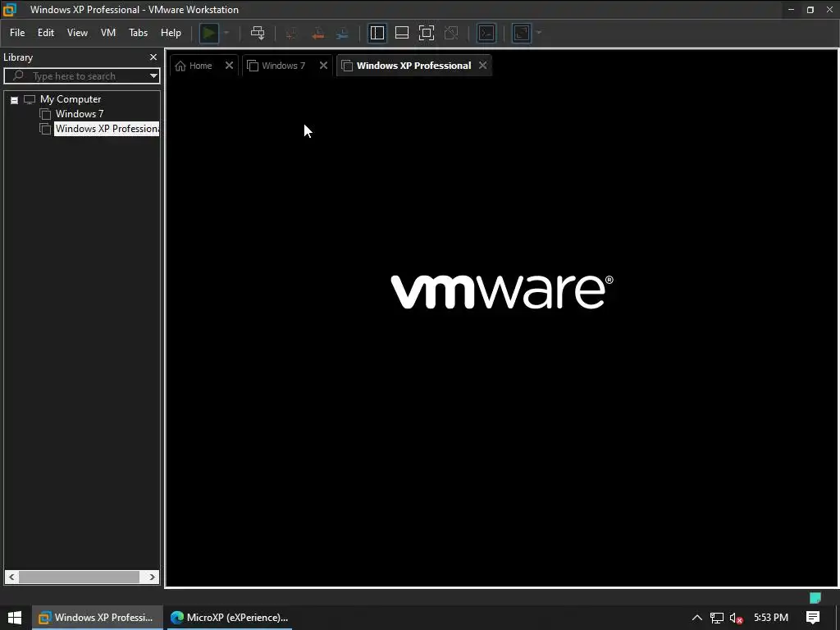Click the Unity mode toolbar icon
840x630 pixels.
click(452, 33)
